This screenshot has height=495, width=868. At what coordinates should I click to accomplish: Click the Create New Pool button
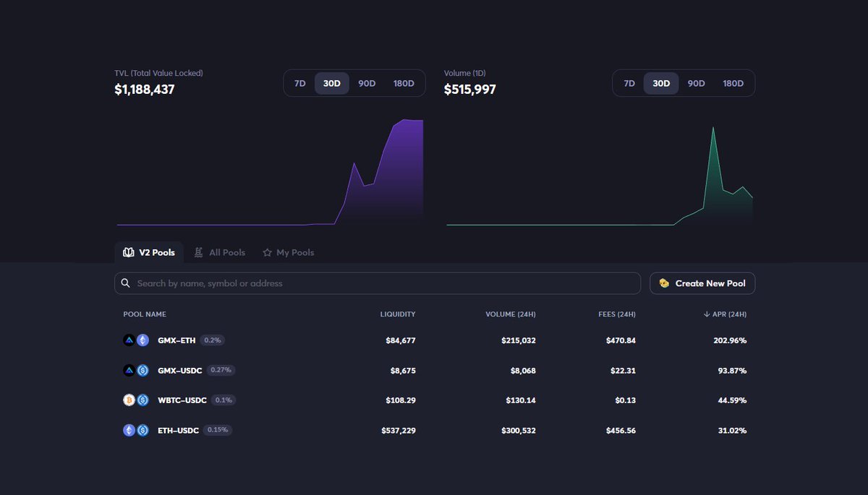[x=702, y=283]
